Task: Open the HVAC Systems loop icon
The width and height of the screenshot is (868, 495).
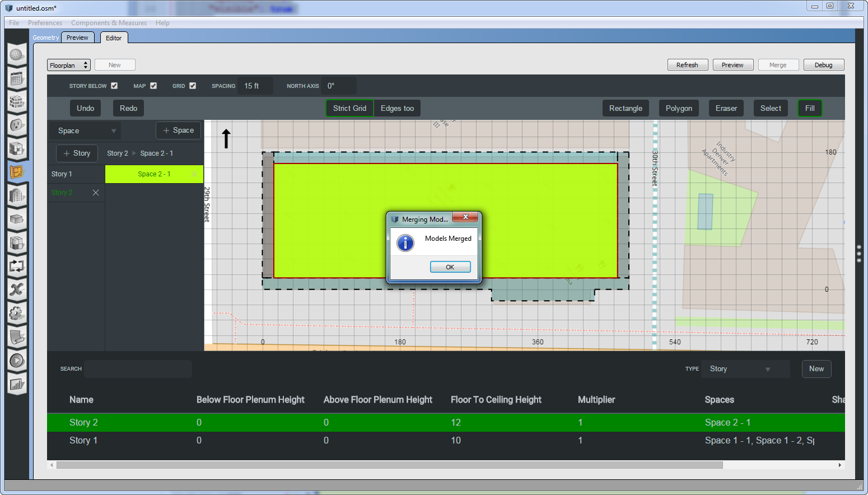Action: 16,266
